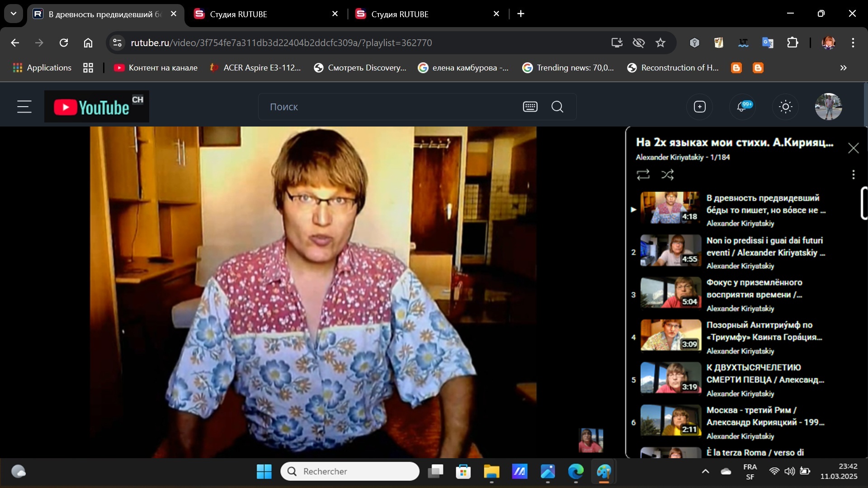Open the notifications bell with 99+ badge
Viewport: 868px width, 488px height.
(742, 107)
